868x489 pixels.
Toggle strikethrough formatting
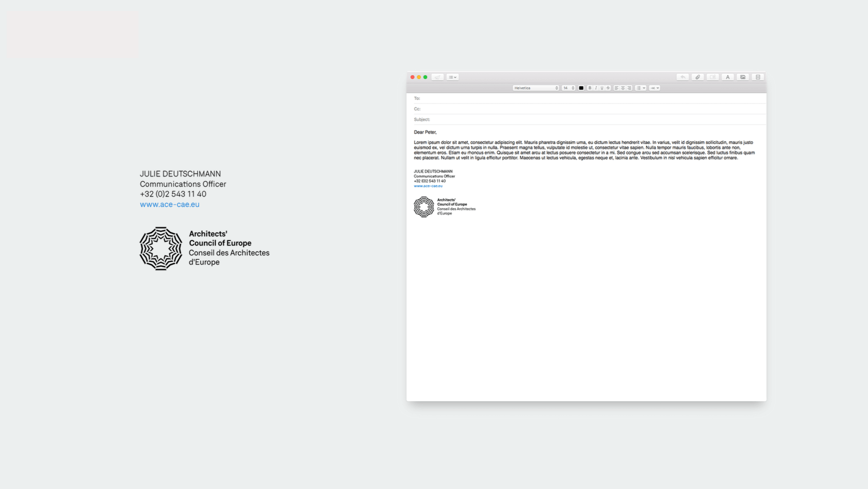coord(608,88)
